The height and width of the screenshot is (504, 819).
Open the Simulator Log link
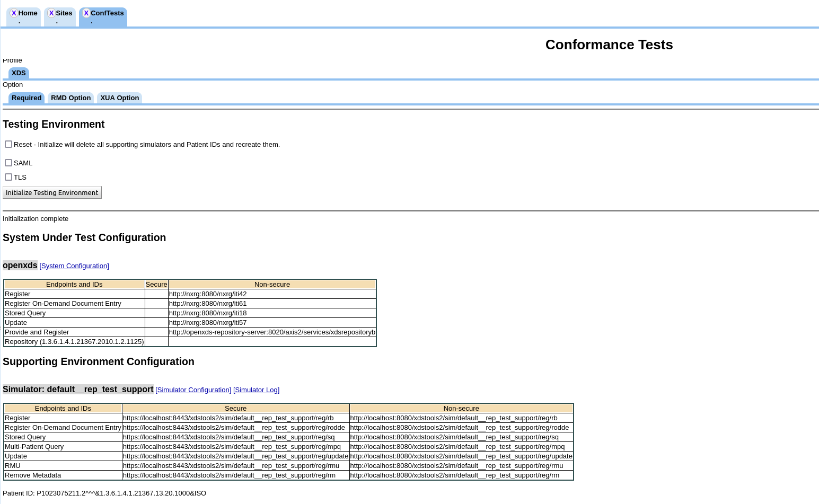pyautogui.click(x=256, y=390)
